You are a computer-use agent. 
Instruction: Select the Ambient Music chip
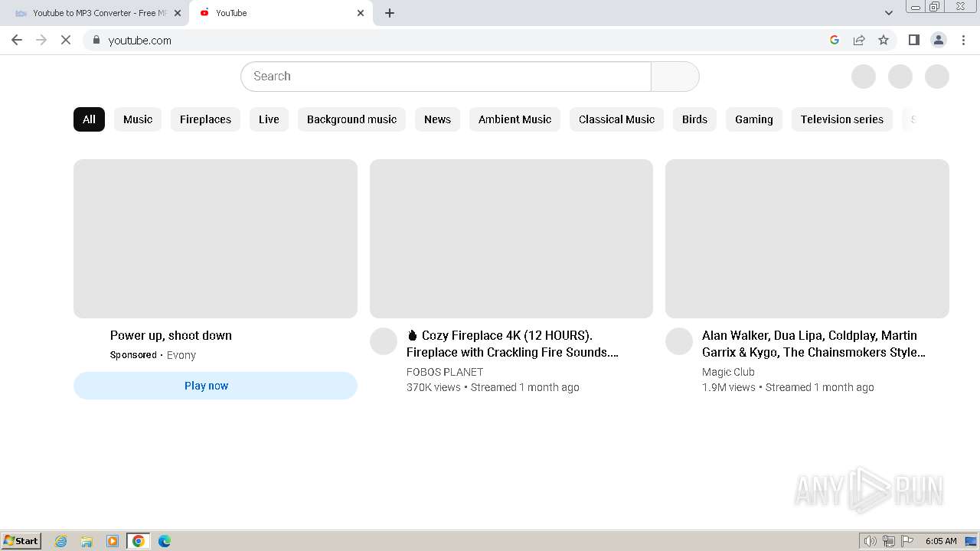(x=514, y=119)
